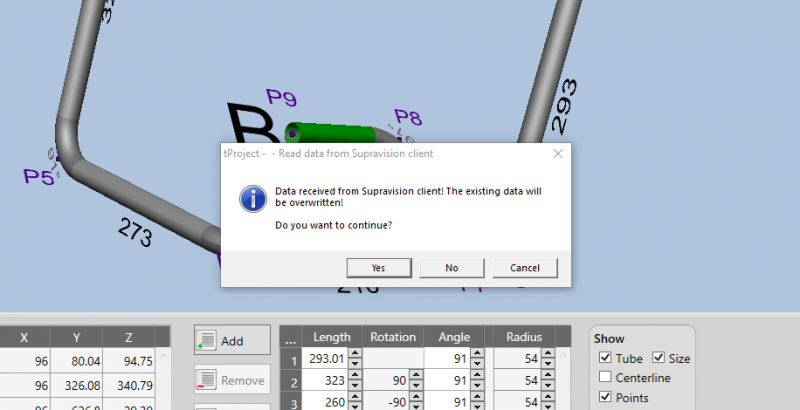Remove the selected point row
This screenshot has height=410, width=800.
(232, 380)
